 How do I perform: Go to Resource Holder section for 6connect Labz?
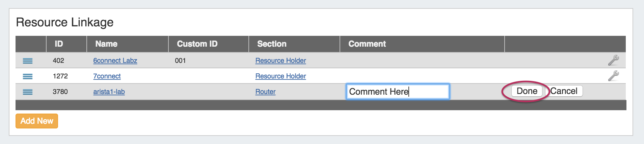[280, 61]
